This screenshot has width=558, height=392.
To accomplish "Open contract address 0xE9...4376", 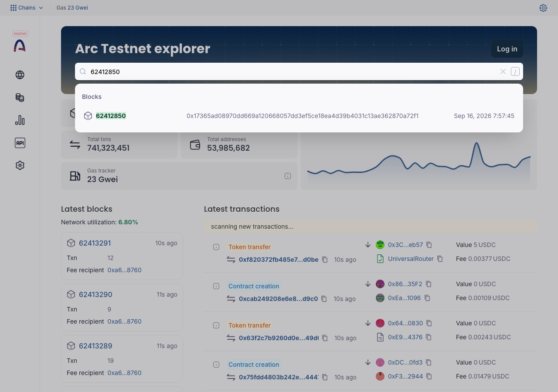I will click(x=405, y=337).
